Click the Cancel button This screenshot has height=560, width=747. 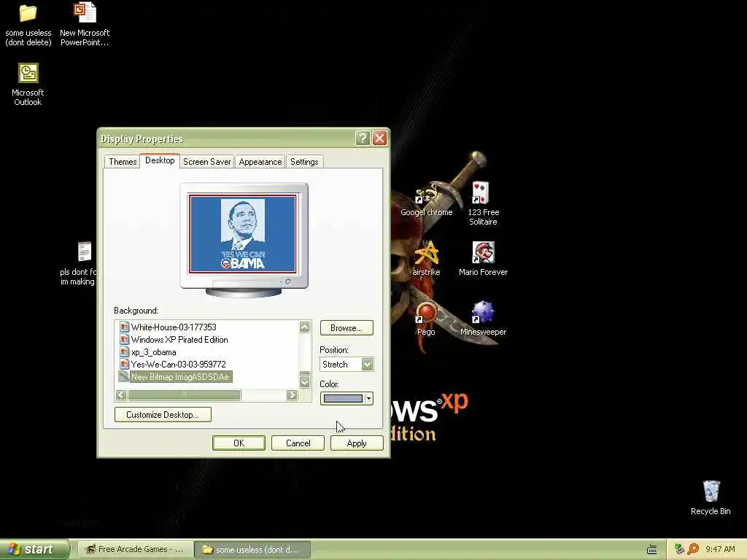point(298,443)
